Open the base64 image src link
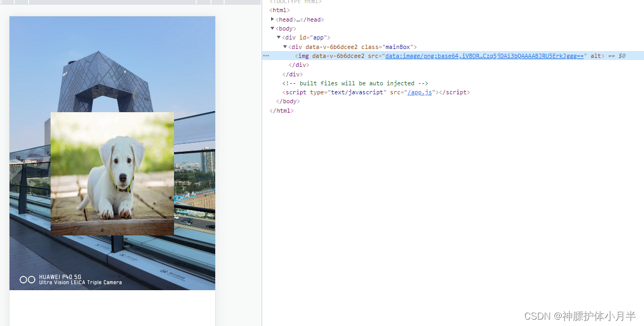 pyautogui.click(x=485, y=56)
